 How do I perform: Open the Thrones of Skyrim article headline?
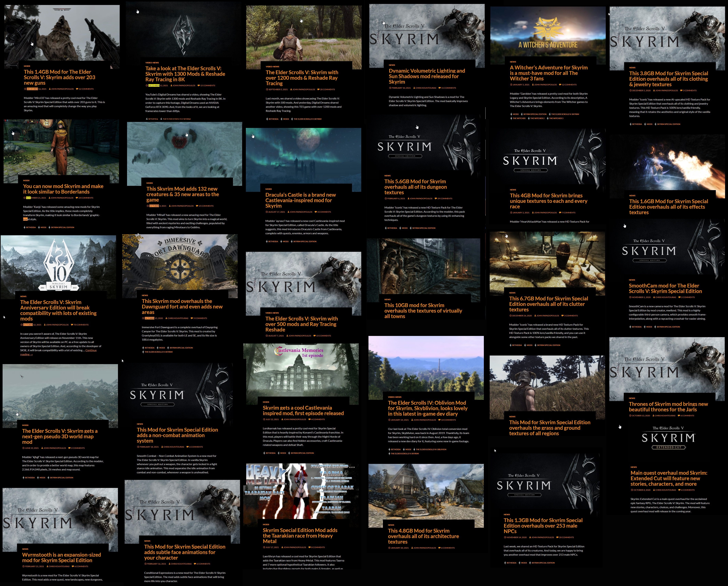(x=668, y=407)
